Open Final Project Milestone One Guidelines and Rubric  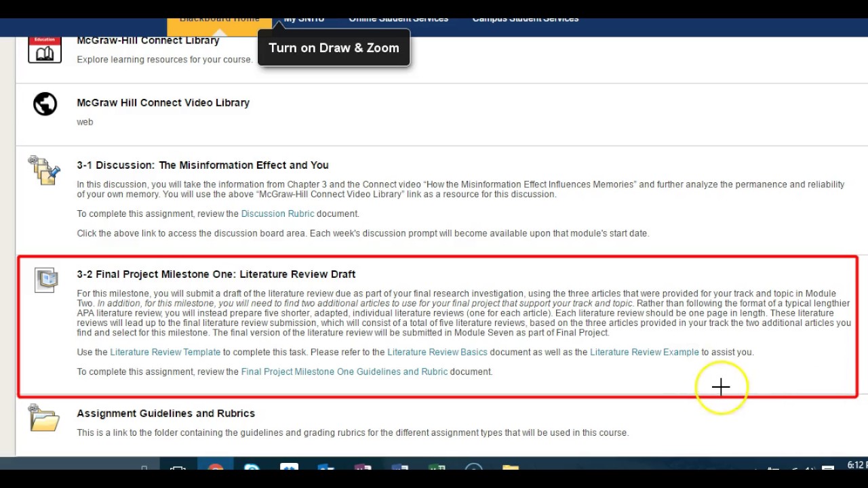point(344,371)
